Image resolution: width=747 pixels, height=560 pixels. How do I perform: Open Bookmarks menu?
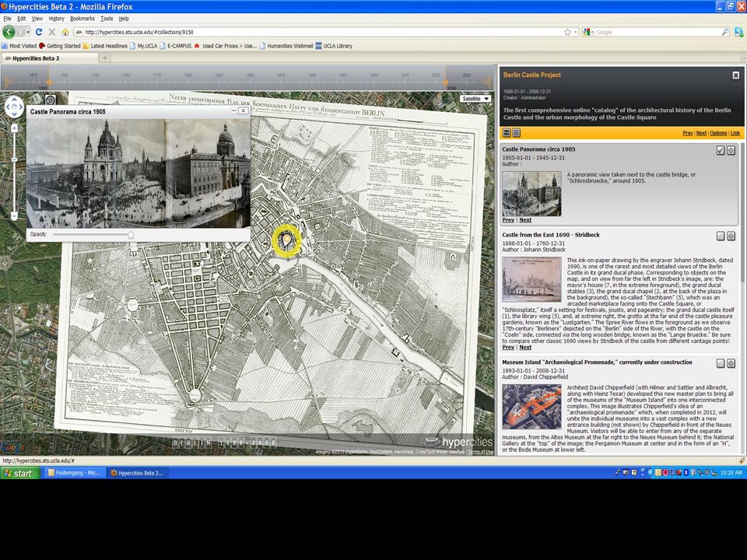point(82,19)
